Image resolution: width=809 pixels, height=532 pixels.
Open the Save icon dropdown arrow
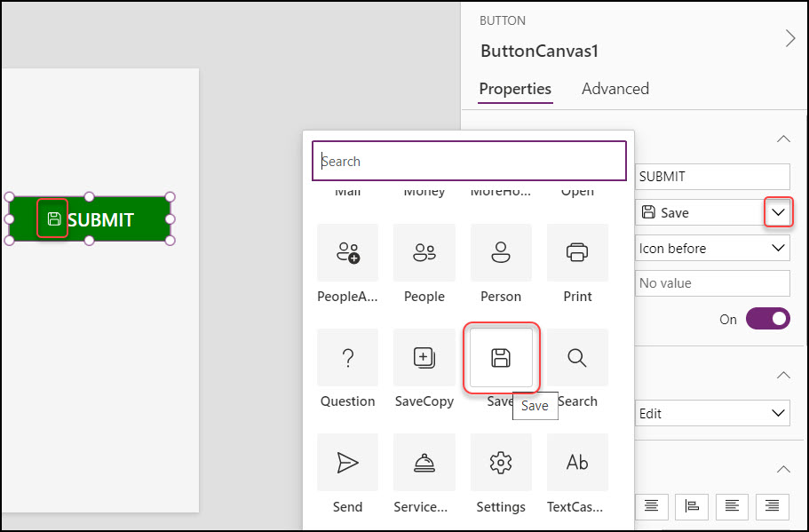(x=778, y=212)
